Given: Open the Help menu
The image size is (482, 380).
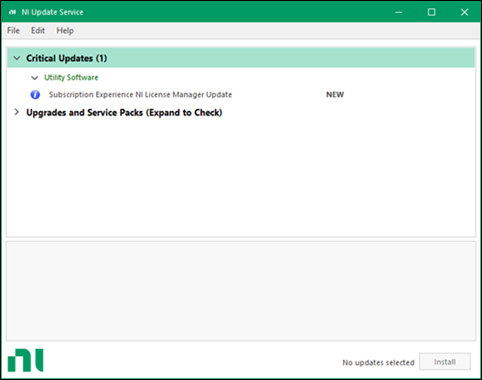Looking at the screenshot, I should [65, 31].
